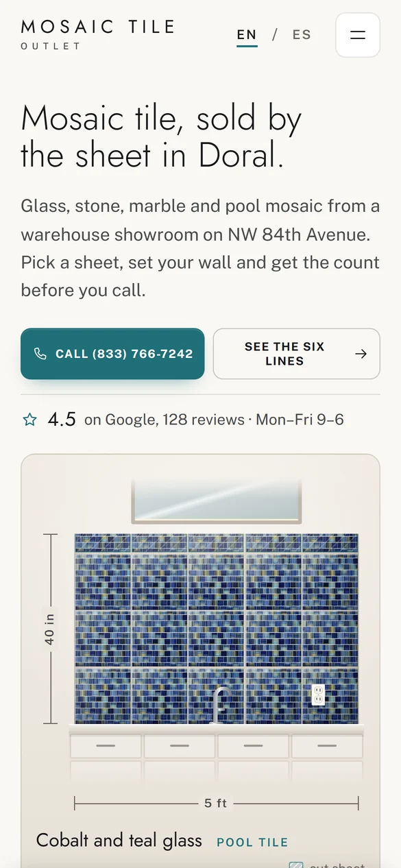Click the Mosaic Tile Outlet logo

pos(98,34)
